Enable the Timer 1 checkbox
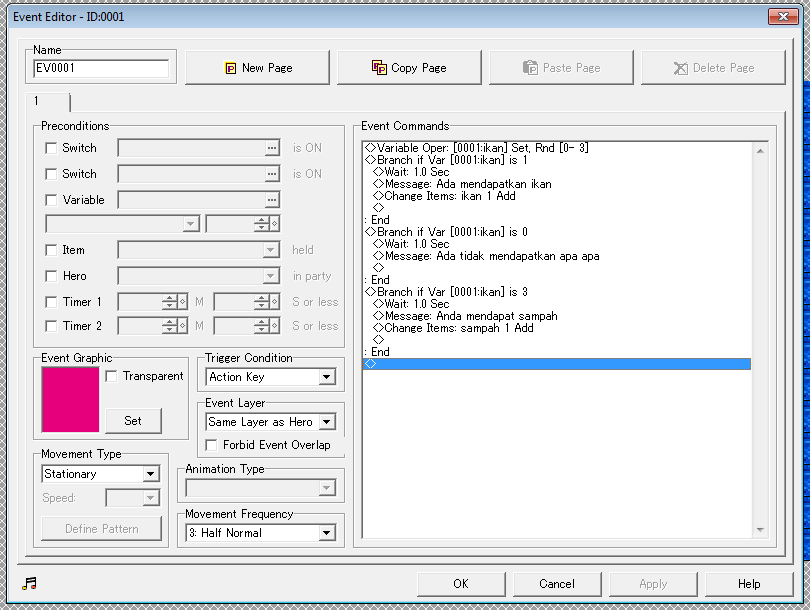This screenshot has width=810, height=610. (51, 302)
